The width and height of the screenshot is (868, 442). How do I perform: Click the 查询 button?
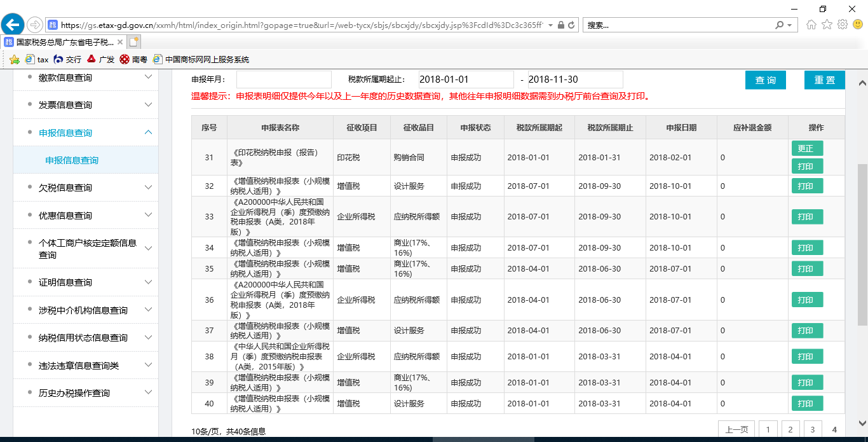[766, 80]
